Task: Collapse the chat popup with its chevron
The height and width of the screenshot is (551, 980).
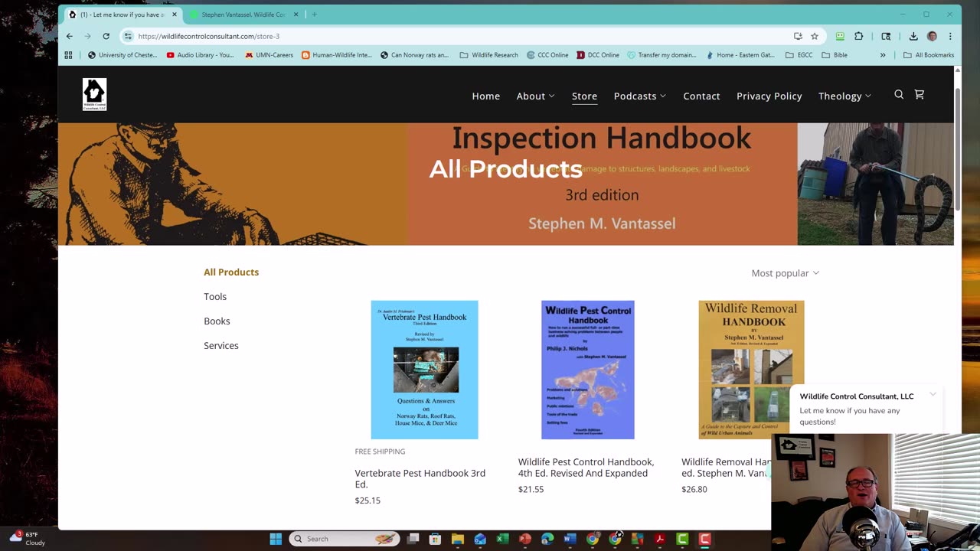Action: tap(933, 395)
